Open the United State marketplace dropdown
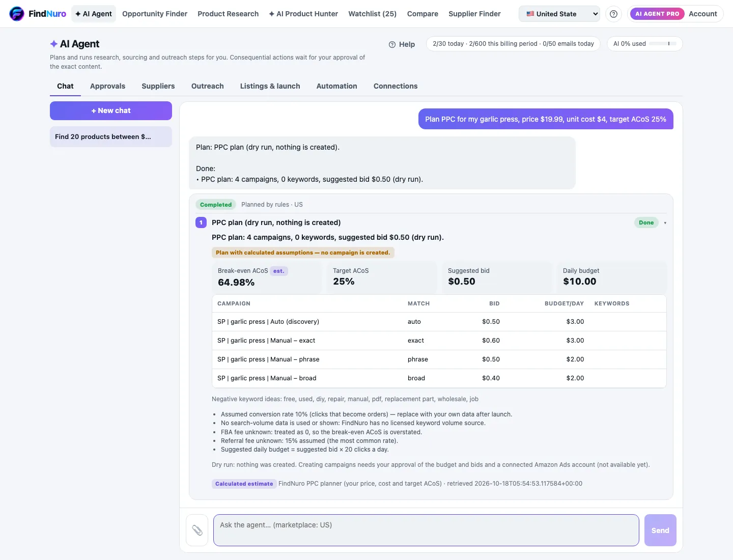 (x=559, y=14)
